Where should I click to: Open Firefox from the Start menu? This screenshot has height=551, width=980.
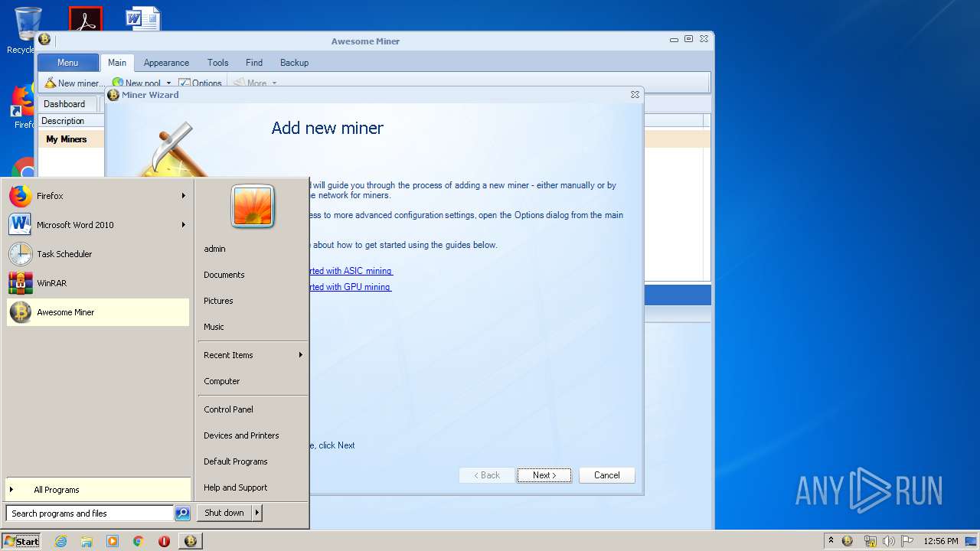[98, 196]
